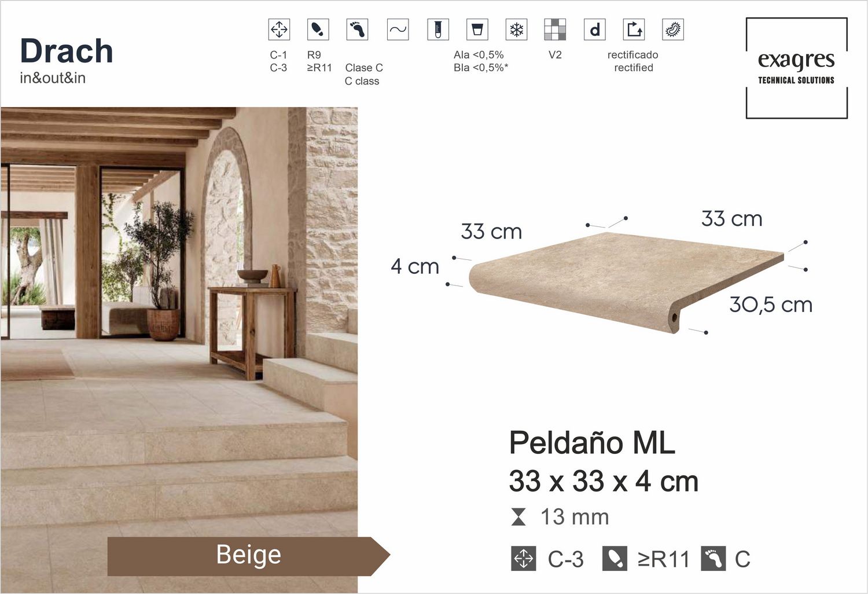Click the Bla <0,5%* text
The height and width of the screenshot is (594, 868).
(481, 68)
